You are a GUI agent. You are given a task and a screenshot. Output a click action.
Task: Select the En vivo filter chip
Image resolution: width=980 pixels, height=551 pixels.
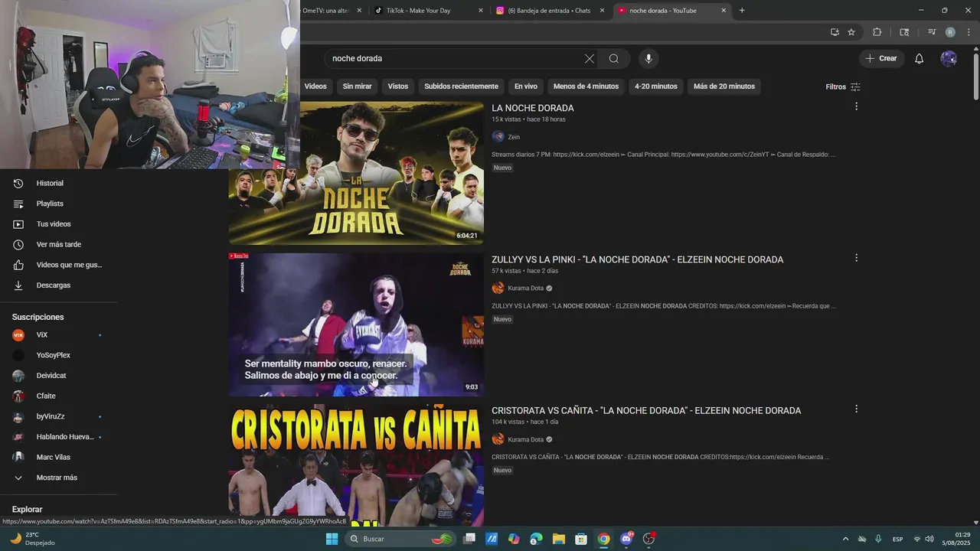[525, 86]
